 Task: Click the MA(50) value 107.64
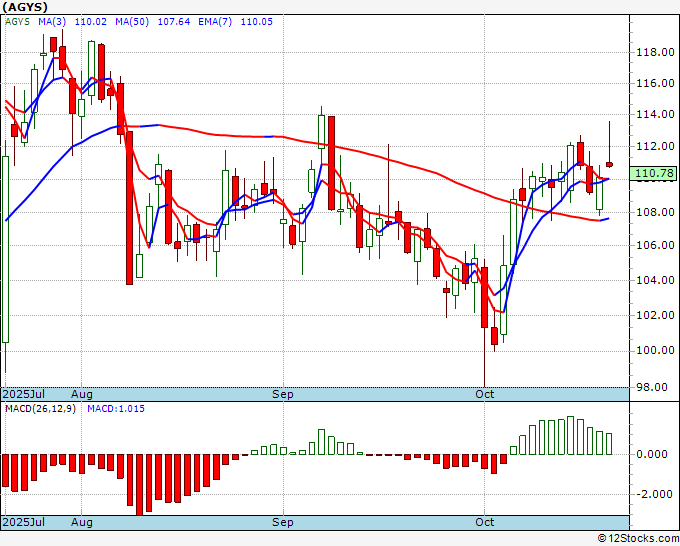(x=173, y=22)
